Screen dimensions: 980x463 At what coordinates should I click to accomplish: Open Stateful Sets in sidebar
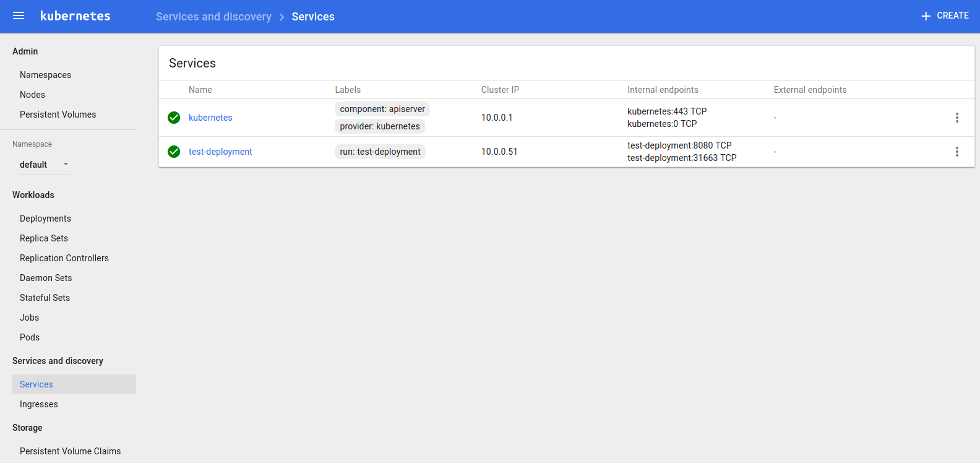click(45, 298)
